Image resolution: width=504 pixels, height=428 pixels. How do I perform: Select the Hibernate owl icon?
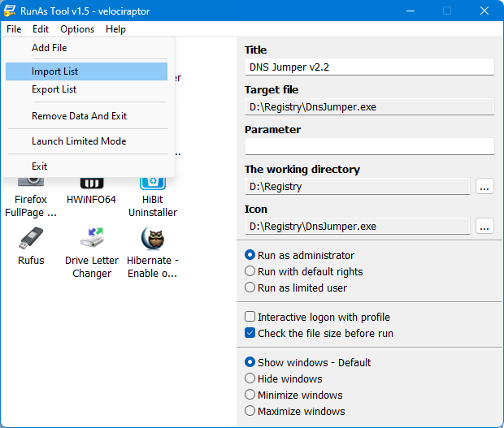point(153,240)
